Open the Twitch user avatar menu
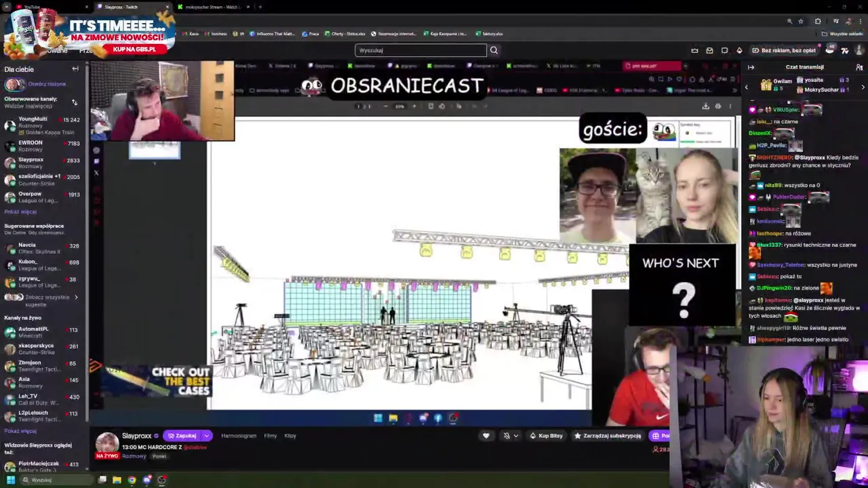Viewport: 868px width, 488px height. pyautogui.click(x=859, y=50)
